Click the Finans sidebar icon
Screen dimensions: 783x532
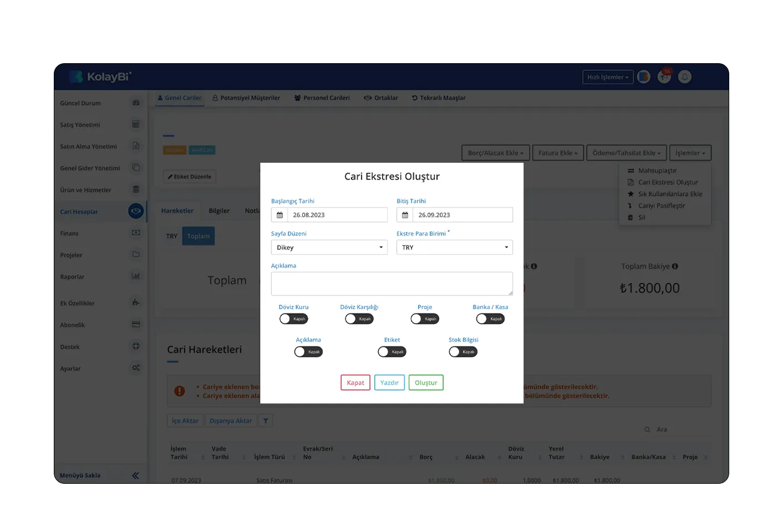tap(136, 233)
